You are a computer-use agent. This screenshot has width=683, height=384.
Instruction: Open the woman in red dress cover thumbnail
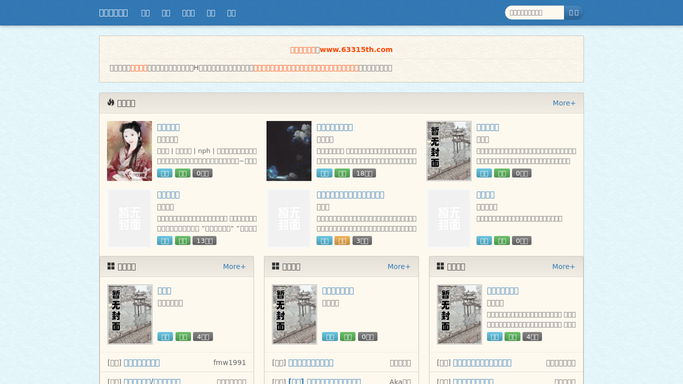129,151
